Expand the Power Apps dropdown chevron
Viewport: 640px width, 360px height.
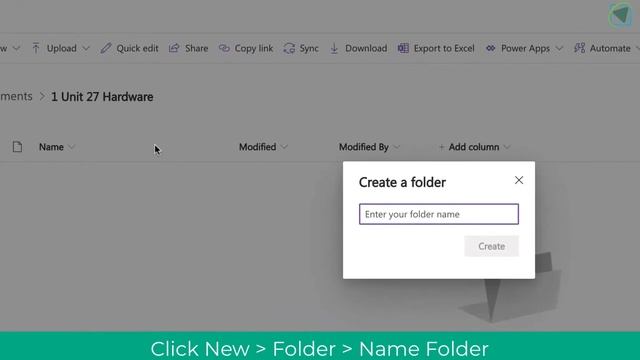point(559,49)
